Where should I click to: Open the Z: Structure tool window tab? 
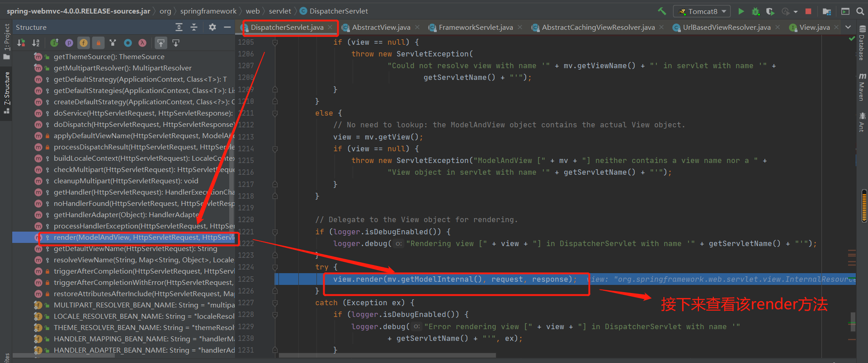coord(6,92)
